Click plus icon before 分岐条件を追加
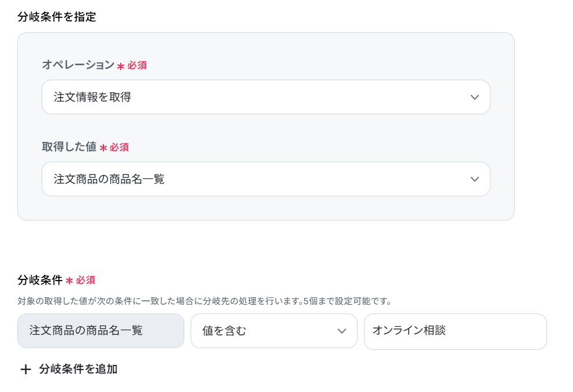This screenshot has width=573, height=392. coord(25,369)
